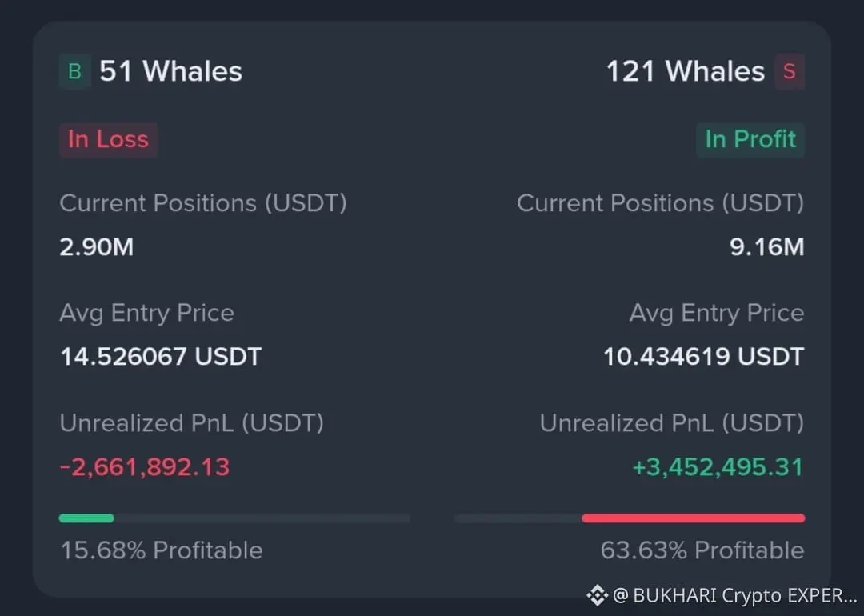Click the -2,661,892.13 unrealized PnL
This screenshot has height=616, width=864.
(x=145, y=466)
